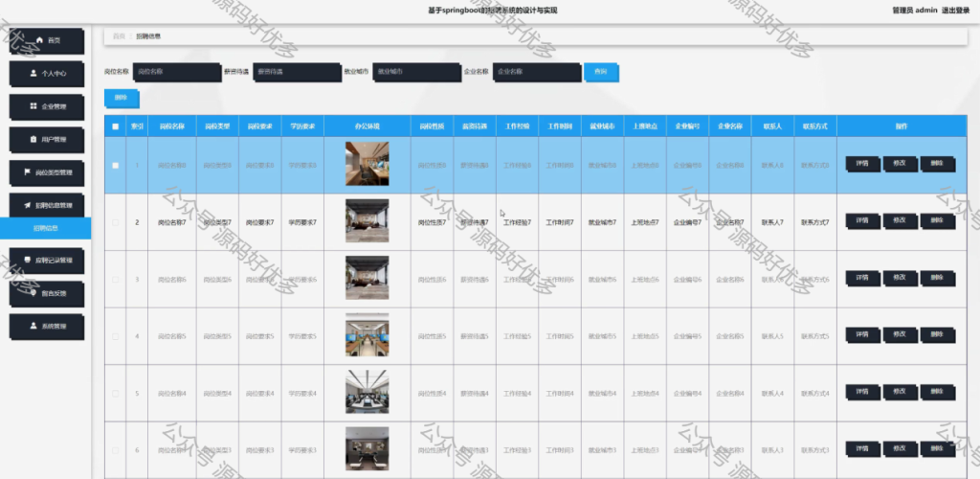
Task: Click the cell 联系方式7
Action: tap(815, 222)
